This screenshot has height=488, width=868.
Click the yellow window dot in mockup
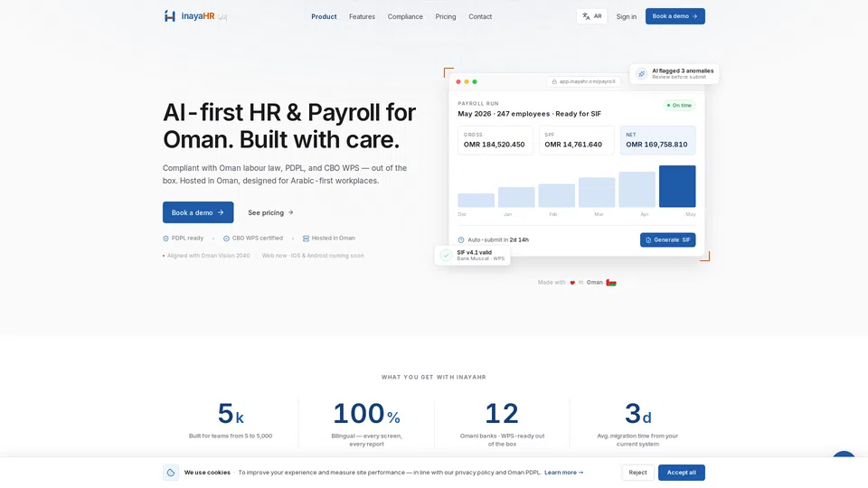467,82
